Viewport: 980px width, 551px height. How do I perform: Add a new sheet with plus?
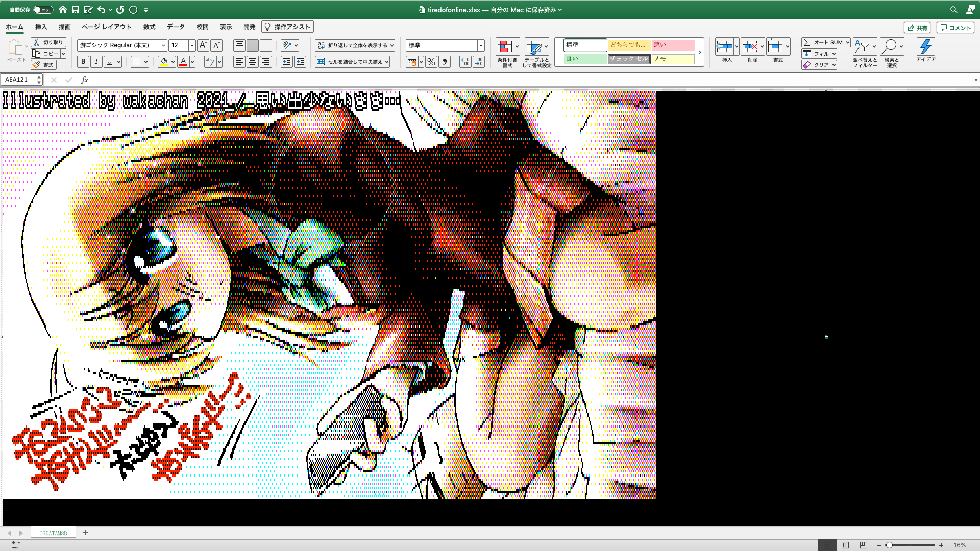[86, 533]
